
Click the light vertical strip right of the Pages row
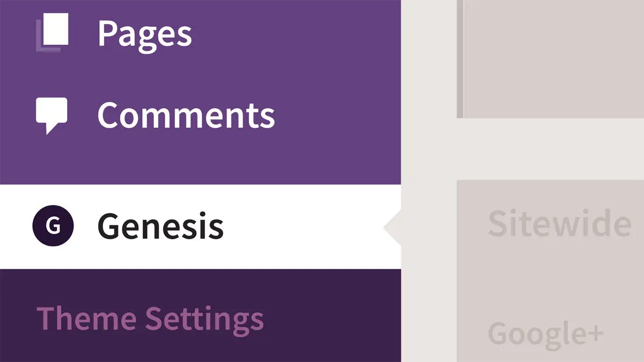coord(428,34)
